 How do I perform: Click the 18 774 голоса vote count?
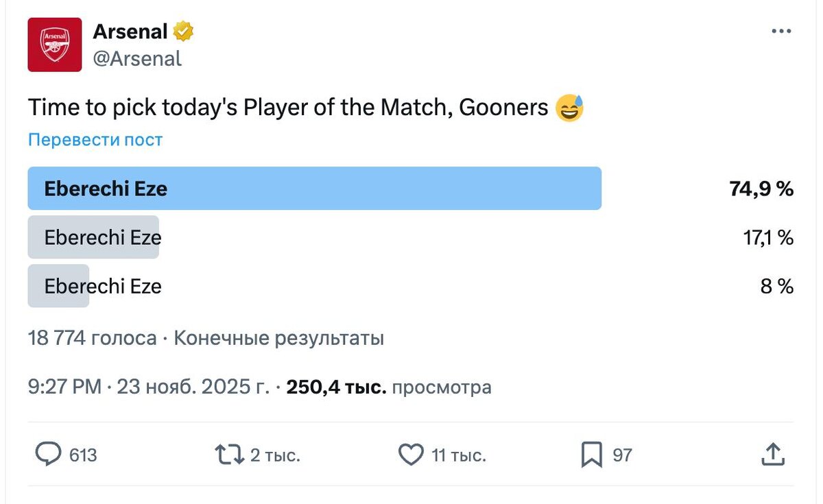coord(92,338)
